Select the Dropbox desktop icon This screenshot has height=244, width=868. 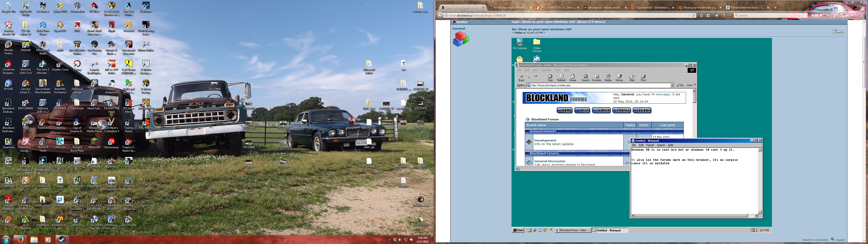[60, 201]
